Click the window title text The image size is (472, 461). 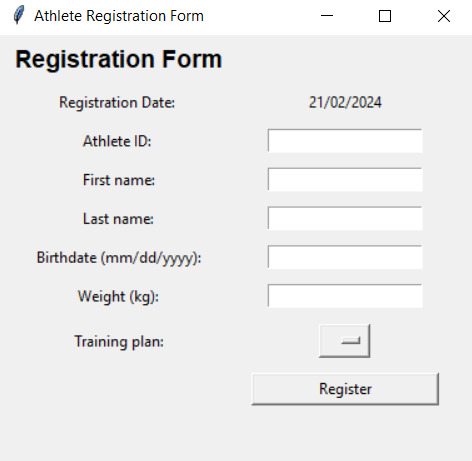(119, 16)
